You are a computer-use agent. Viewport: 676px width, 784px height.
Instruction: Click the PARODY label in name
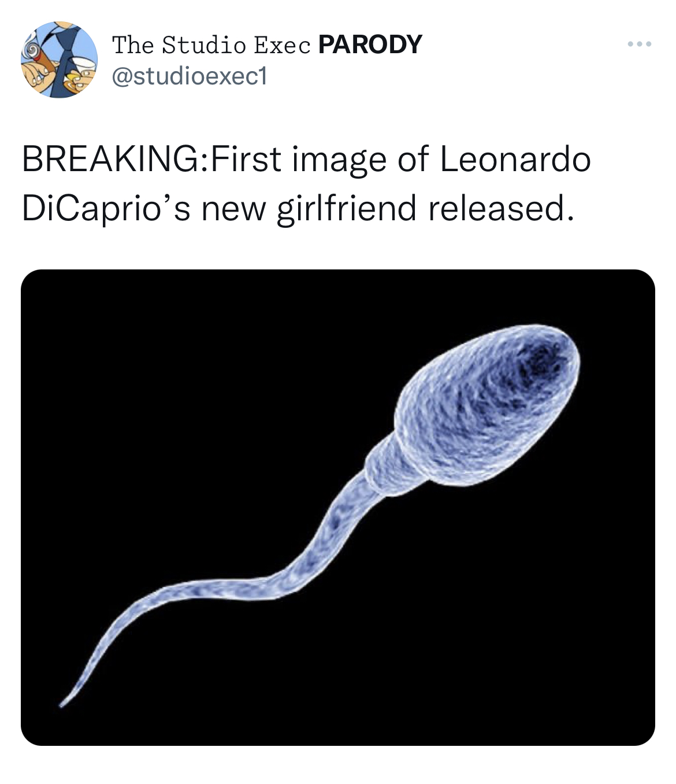(370, 45)
